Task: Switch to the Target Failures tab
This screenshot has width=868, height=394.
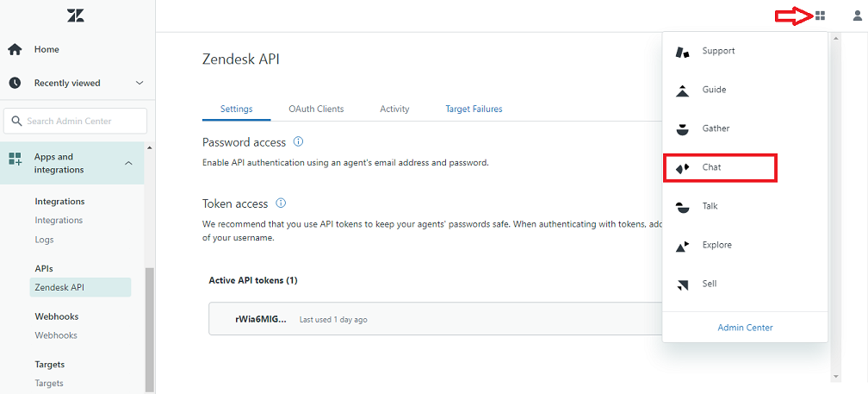Action: click(474, 109)
